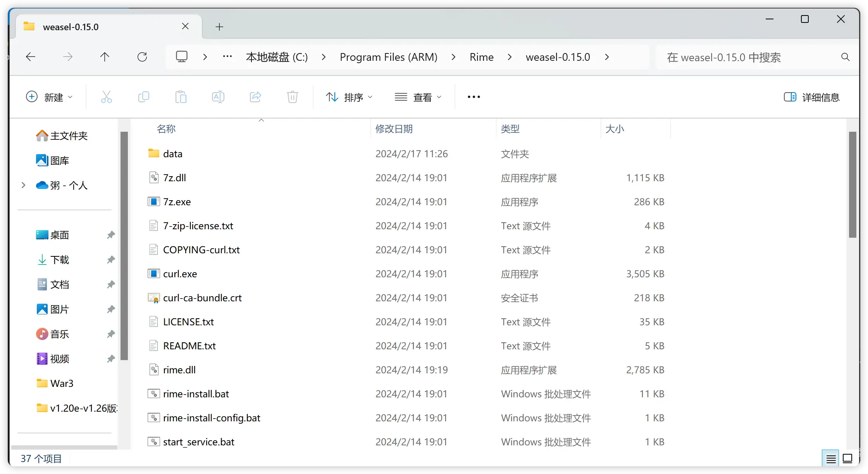Click the Share icon in toolbar

(255, 97)
